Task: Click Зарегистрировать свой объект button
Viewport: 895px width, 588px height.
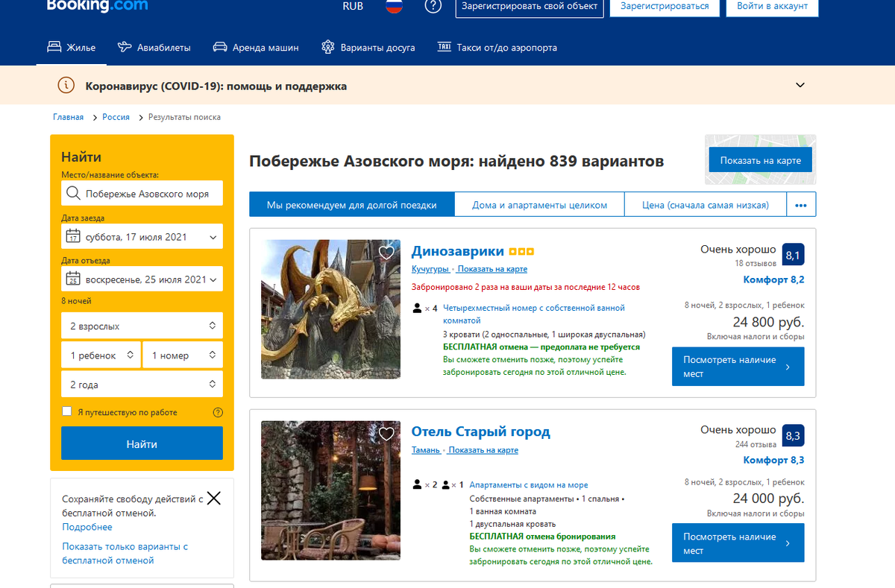Action: click(530, 7)
